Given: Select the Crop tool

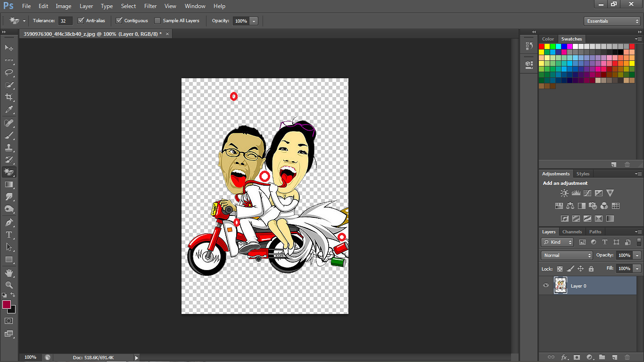Looking at the screenshot, I should pos(9,97).
